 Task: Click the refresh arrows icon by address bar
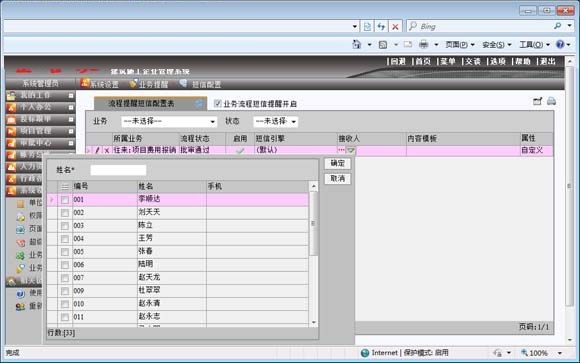coord(381,27)
